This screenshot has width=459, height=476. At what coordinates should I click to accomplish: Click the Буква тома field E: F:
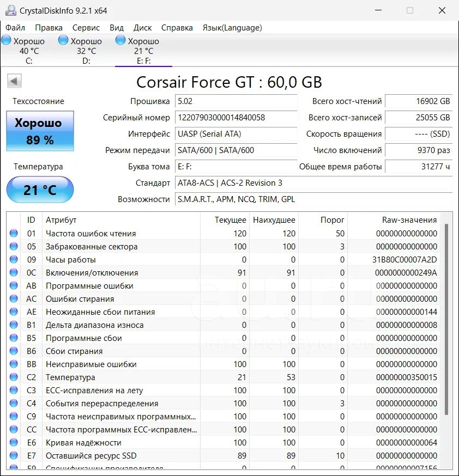point(236,167)
